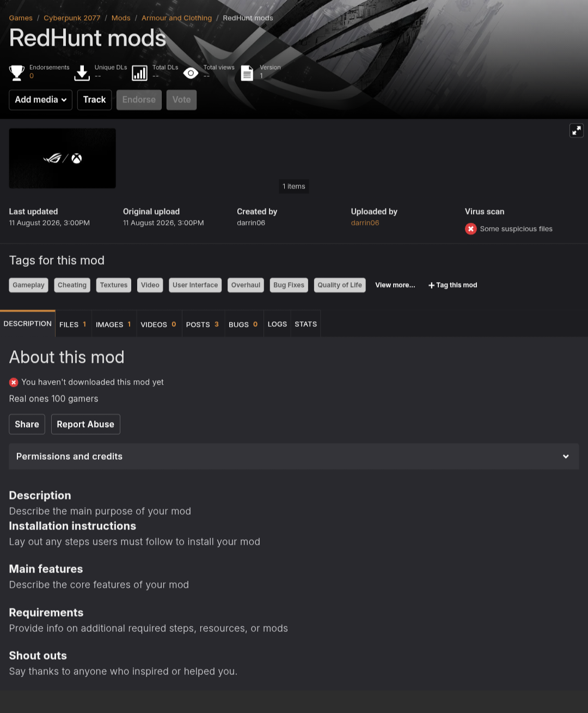
Task: Go to Armour and Clothing breadcrumb link
Action: (176, 18)
